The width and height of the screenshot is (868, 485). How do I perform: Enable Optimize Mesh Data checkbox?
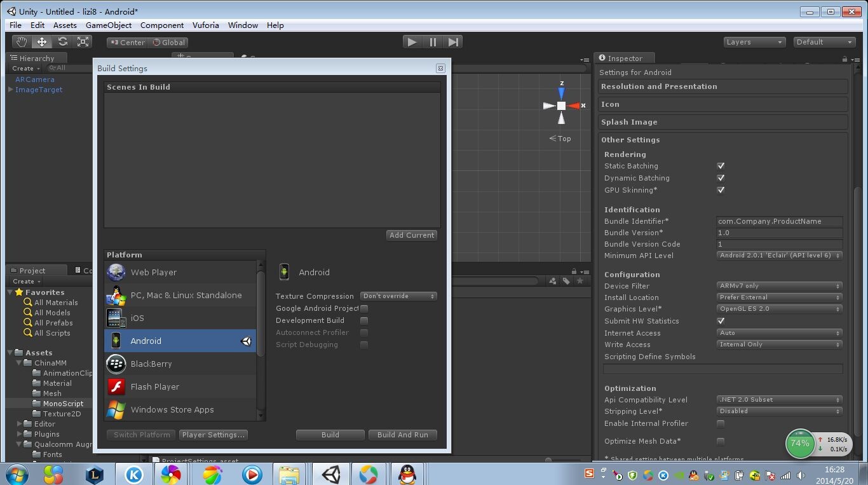click(721, 441)
